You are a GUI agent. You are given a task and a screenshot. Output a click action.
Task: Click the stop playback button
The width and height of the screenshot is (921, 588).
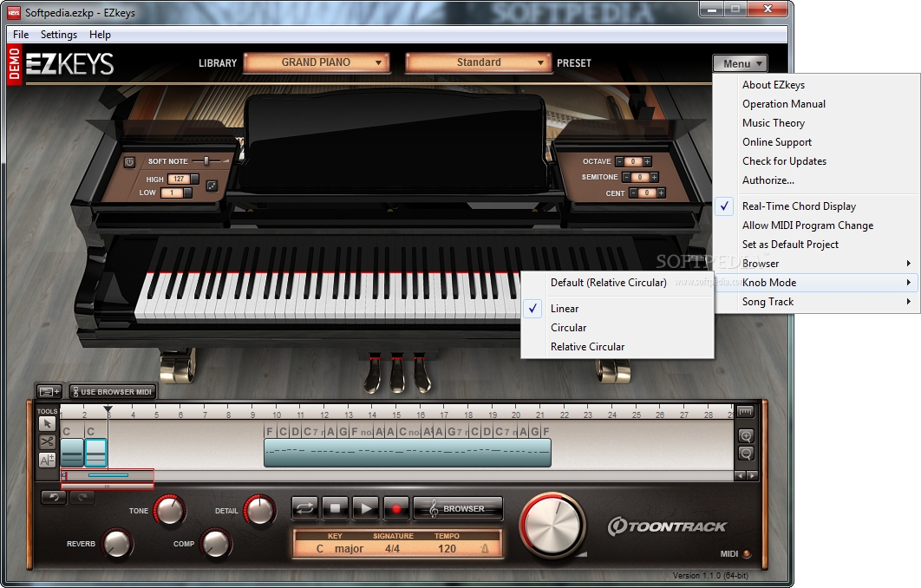click(335, 508)
